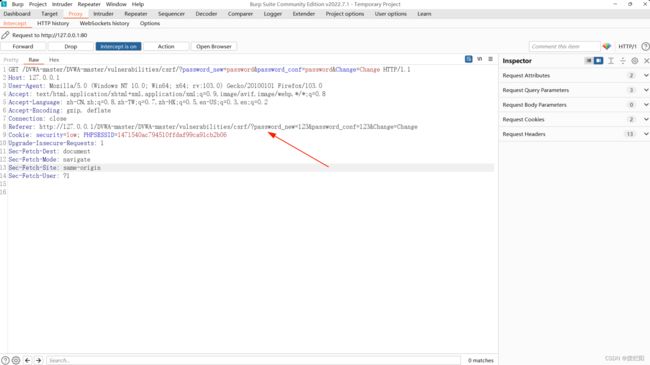Click the Drop button

click(x=70, y=46)
